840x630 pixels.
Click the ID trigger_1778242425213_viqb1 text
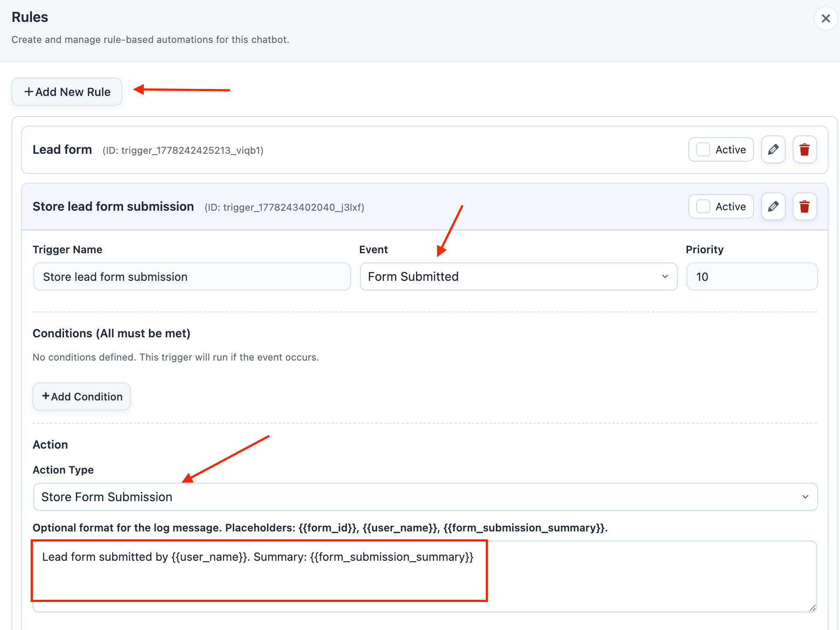tap(183, 150)
